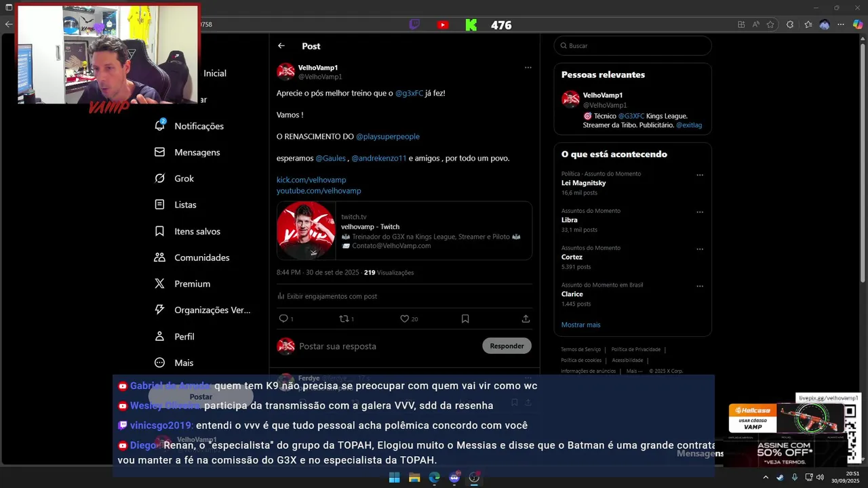This screenshot has height=488, width=868.
Task: Click the share icon on post
Action: [526, 319]
